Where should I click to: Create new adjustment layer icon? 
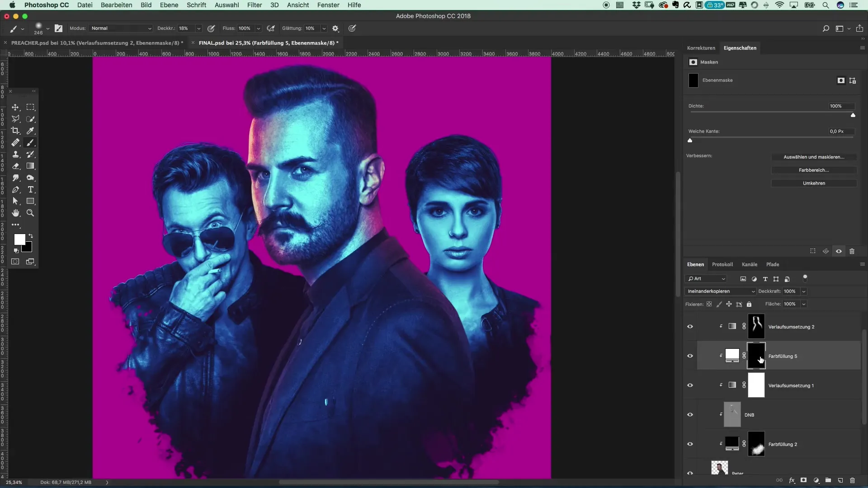tap(816, 480)
